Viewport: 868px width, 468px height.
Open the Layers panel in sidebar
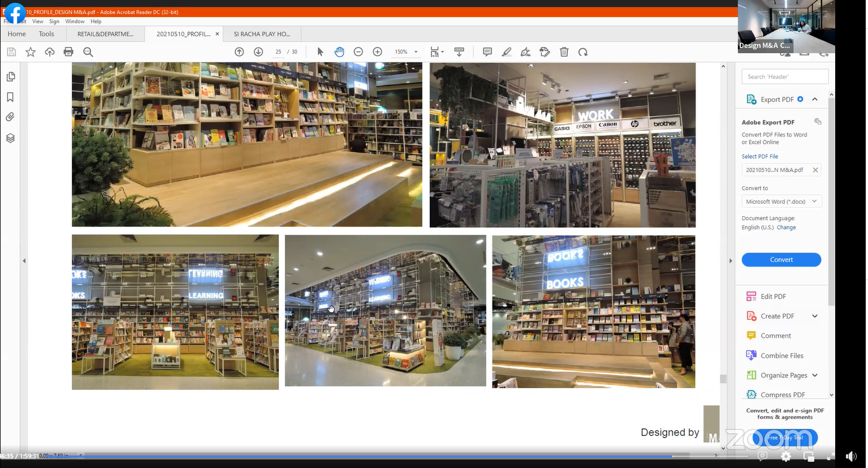pyautogui.click(x=10, y=138)
